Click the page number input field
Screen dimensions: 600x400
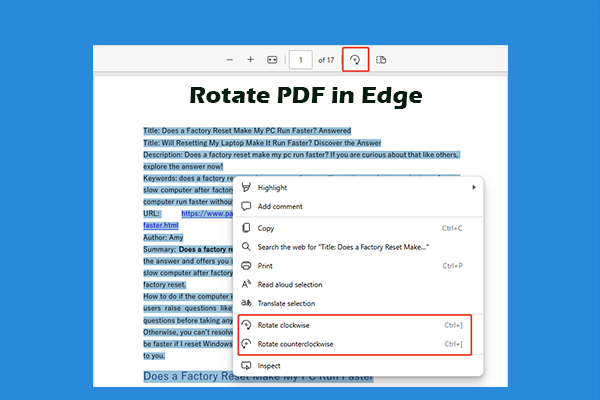[300, 60]
